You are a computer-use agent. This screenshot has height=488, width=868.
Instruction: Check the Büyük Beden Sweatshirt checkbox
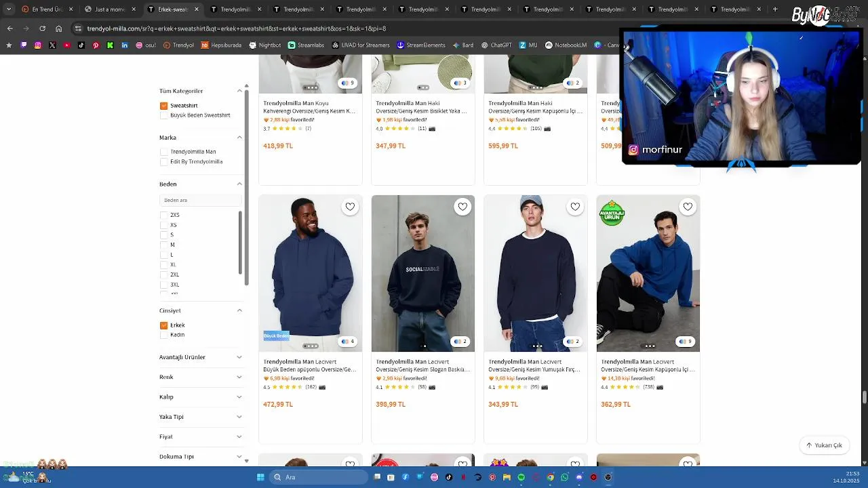[x=163, y=115]
